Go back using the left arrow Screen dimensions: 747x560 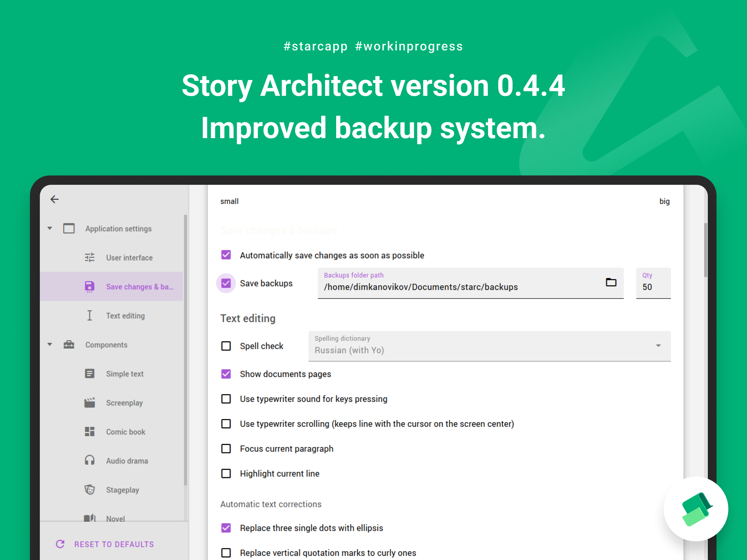[x=55, y=199]
